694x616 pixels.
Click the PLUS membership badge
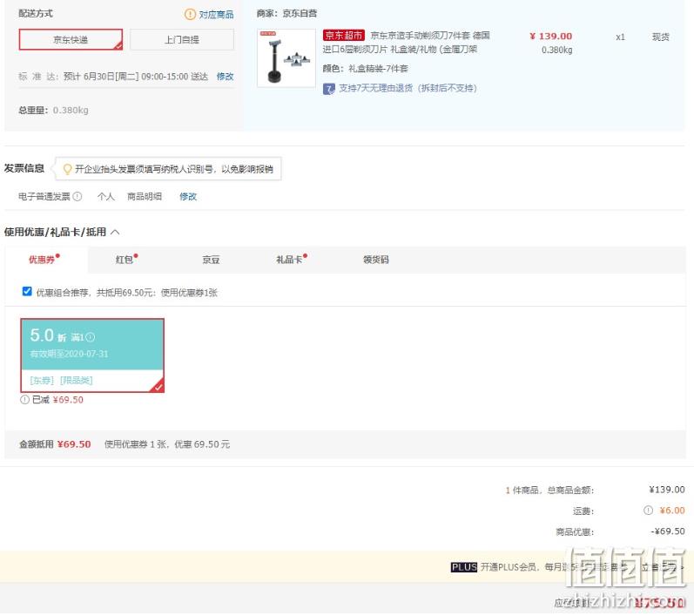coord(464,567)
